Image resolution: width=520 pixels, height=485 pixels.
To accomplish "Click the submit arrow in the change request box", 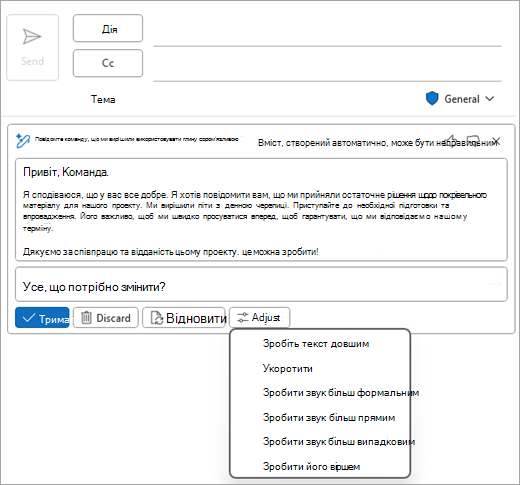I will pos(495,284).
